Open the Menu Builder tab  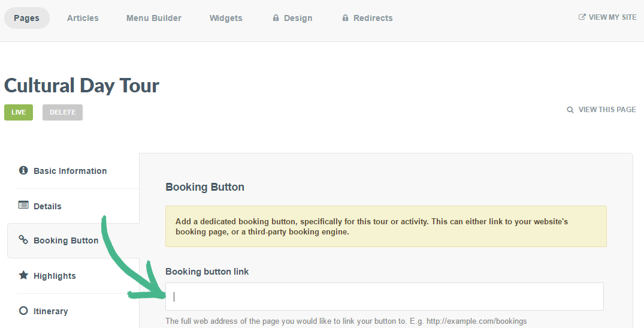tap(154, 18)
